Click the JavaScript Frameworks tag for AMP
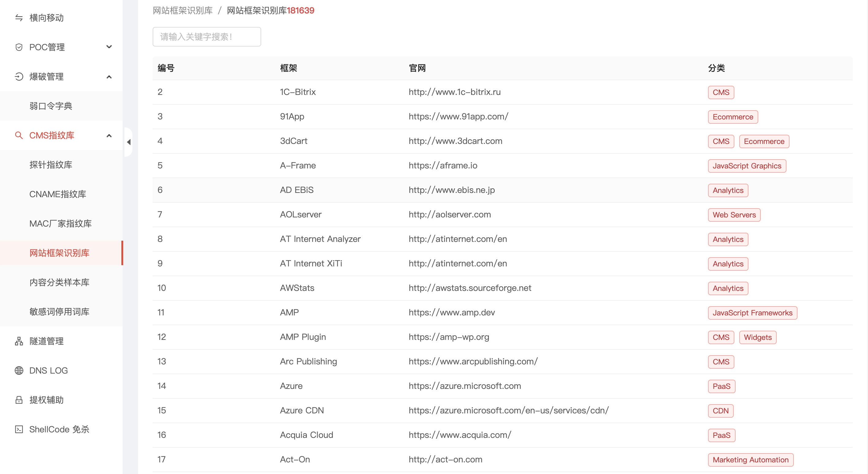 (752, 313)
